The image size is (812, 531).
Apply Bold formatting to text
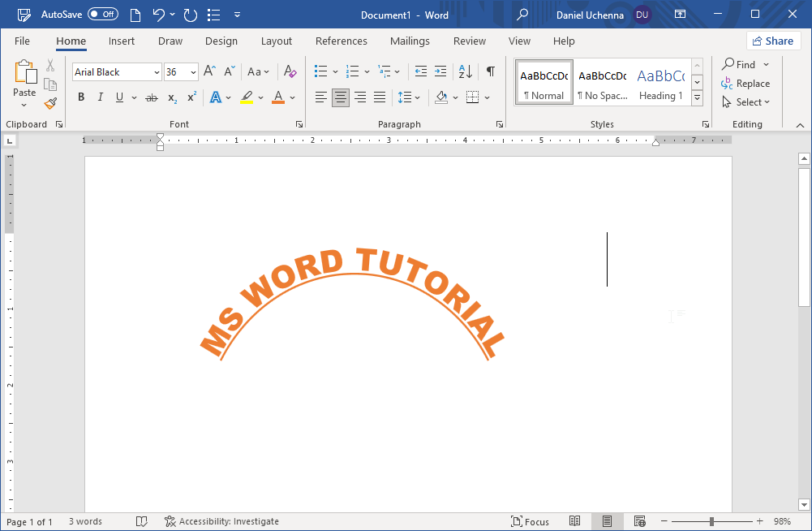point(80,97)
